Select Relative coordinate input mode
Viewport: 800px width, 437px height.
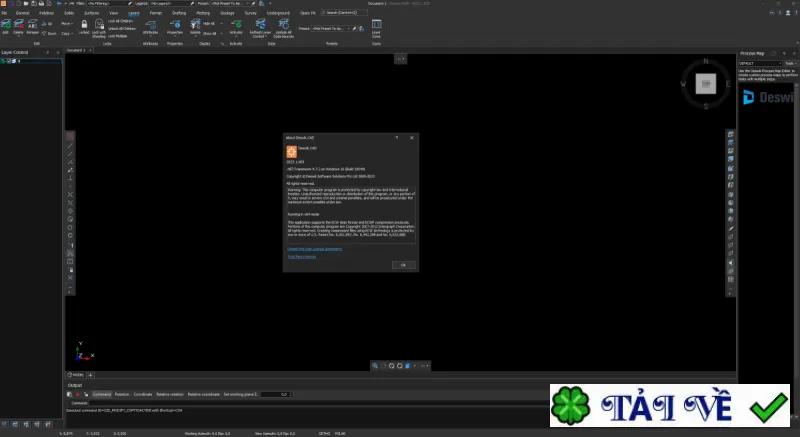click(204, 394)
